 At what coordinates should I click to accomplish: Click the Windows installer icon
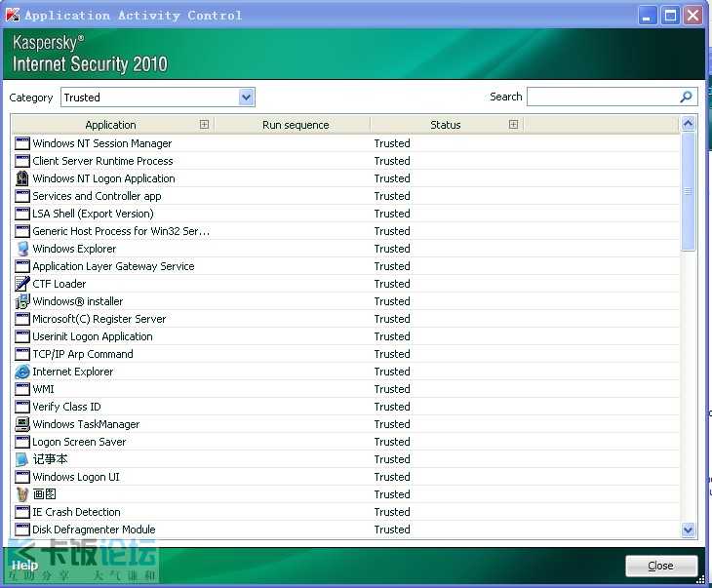pyautogui.click(x=22, y=301)
